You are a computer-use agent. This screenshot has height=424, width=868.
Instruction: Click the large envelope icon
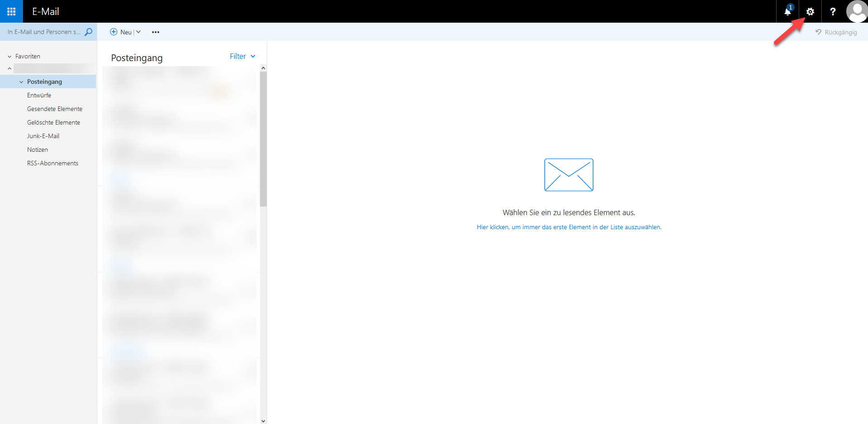[x=569, y=175]
